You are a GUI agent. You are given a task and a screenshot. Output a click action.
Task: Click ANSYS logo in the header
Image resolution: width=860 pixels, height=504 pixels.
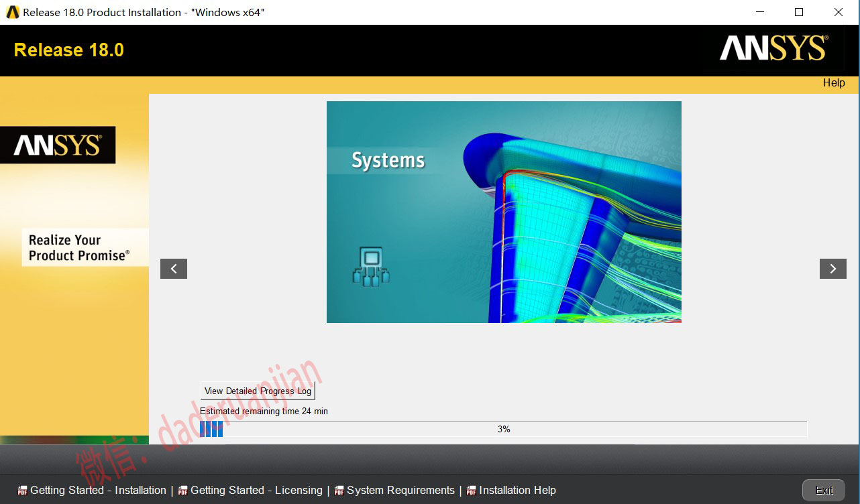coord(773,48)
